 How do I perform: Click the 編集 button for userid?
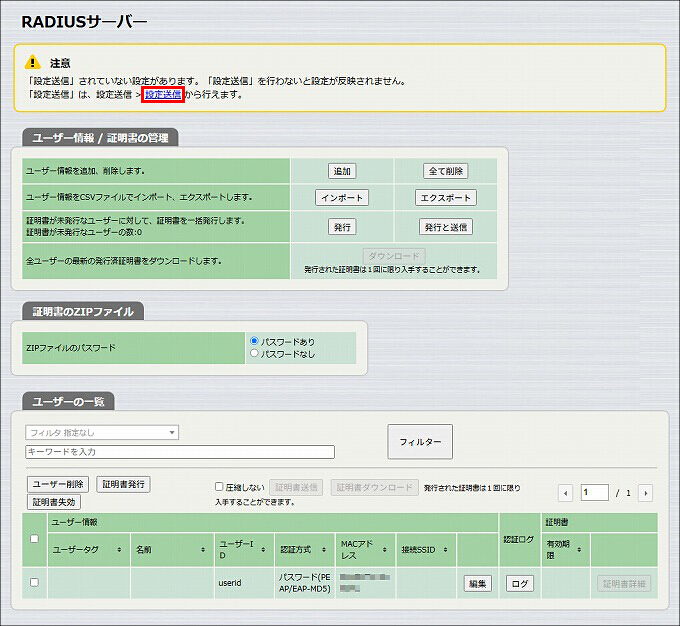pyautogui.click(x=477, y=583)
